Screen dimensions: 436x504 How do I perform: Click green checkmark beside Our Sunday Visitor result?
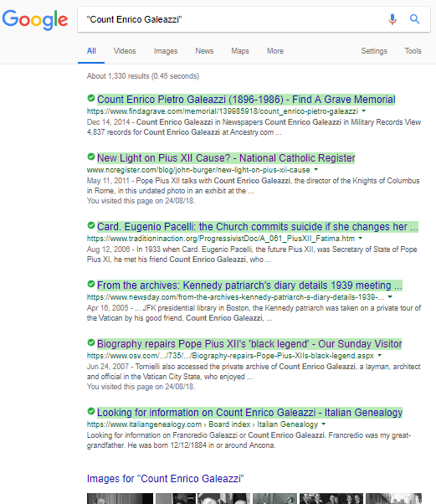[x=91, y=342]
